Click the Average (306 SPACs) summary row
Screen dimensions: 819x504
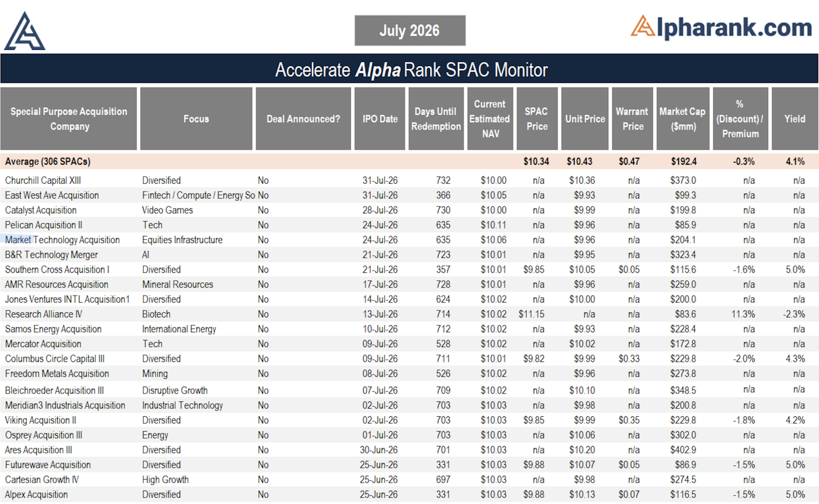point(409,161)
